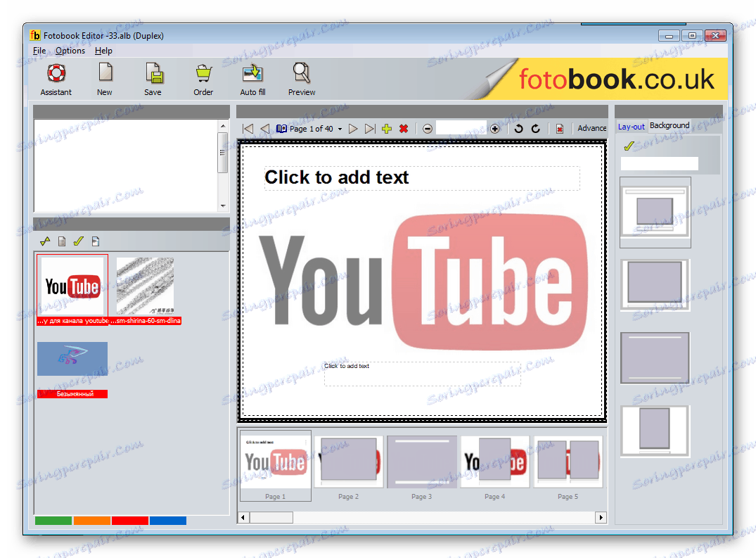Go to the previous page

click(x=264, y=129)
